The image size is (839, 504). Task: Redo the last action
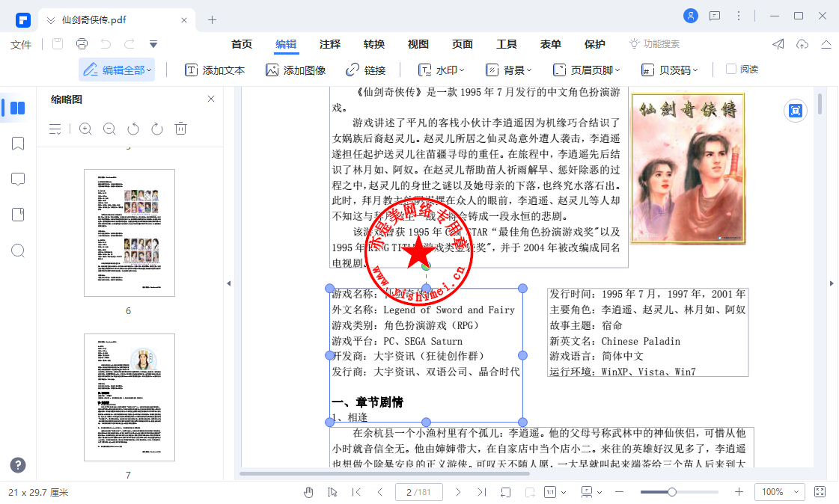[129, 44]
